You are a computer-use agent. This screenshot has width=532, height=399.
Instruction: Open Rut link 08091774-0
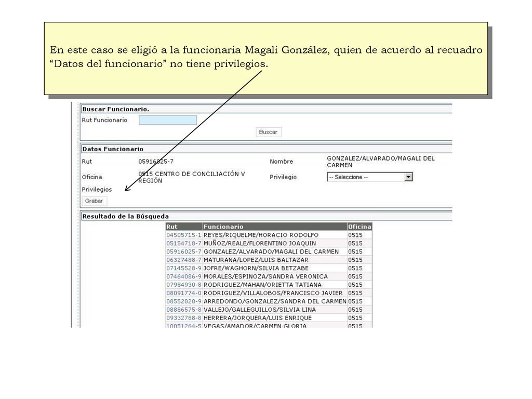point(183,293)
